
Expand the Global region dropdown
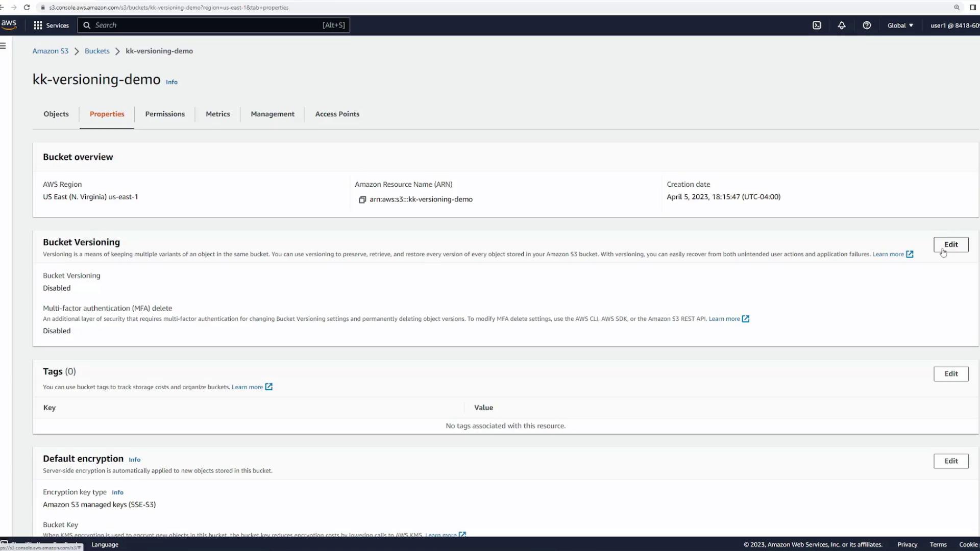pos(900,26)
